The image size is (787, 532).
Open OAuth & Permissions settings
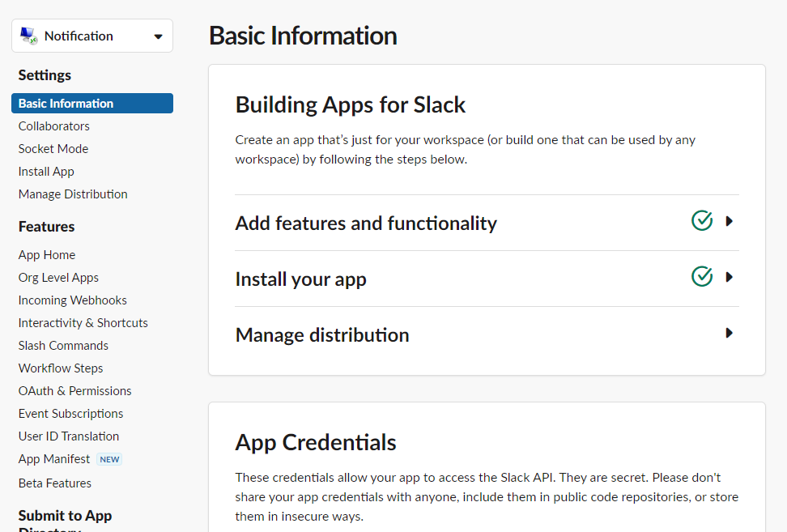(74, 391)
